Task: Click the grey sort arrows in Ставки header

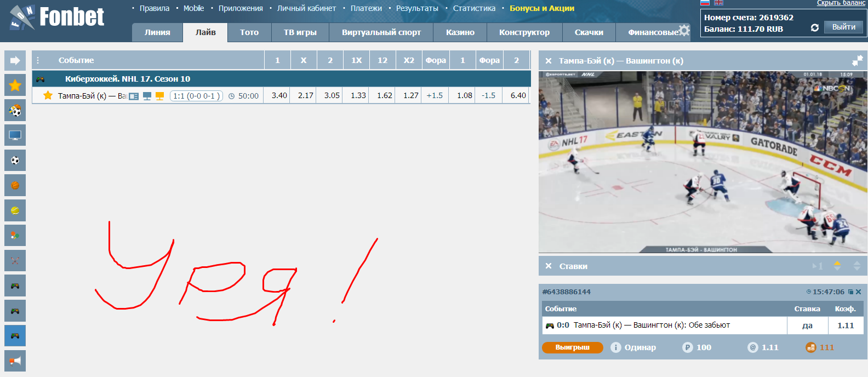Action: point(857,266)
